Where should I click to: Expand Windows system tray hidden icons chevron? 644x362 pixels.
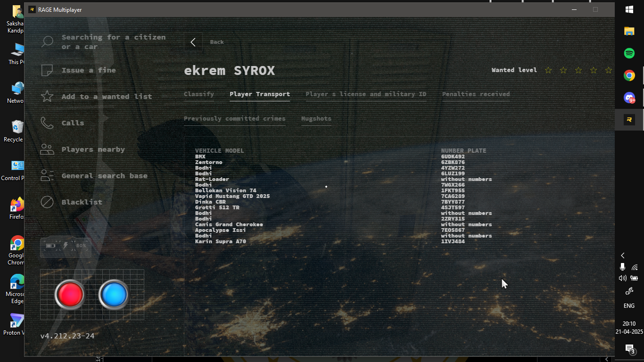pos(623,255)
